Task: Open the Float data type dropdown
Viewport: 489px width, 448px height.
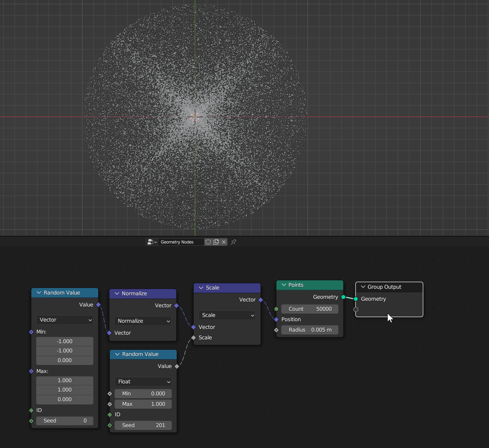Action: pyautogui.click(x=143, y=382)
